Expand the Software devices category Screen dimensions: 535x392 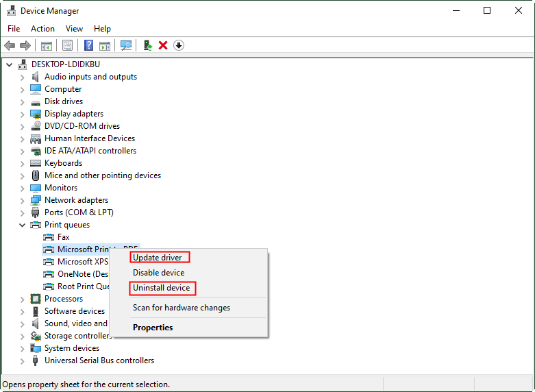pos(22,311)
